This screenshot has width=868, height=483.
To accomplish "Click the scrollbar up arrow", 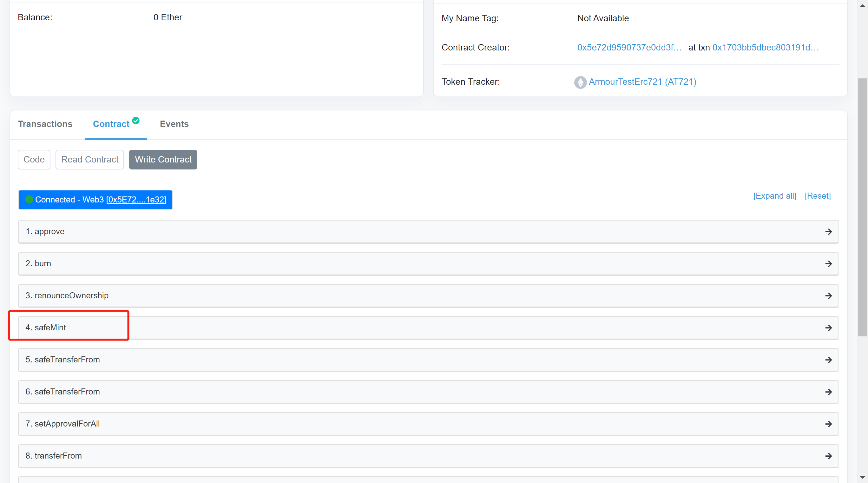I will click(x=862, y=5).
